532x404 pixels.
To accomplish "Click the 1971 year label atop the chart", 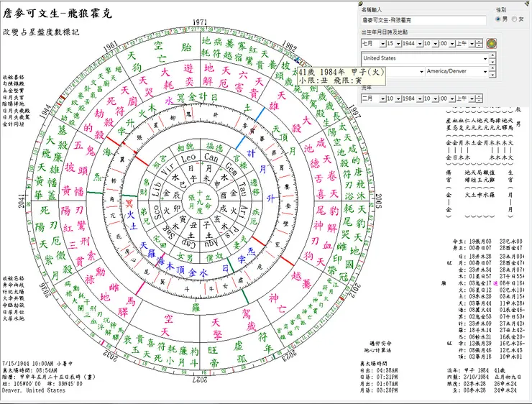I will 200,22.
